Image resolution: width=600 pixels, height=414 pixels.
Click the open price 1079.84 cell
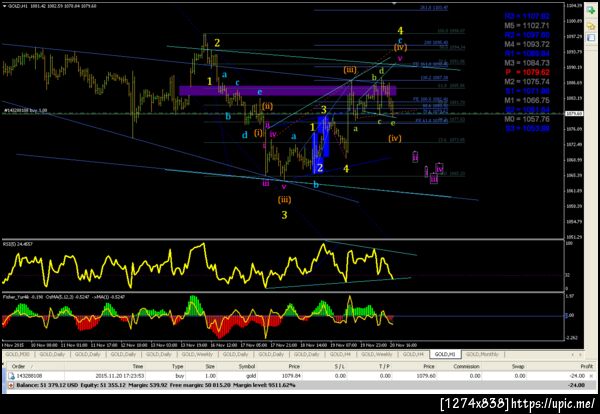click(x=292, y=376)
